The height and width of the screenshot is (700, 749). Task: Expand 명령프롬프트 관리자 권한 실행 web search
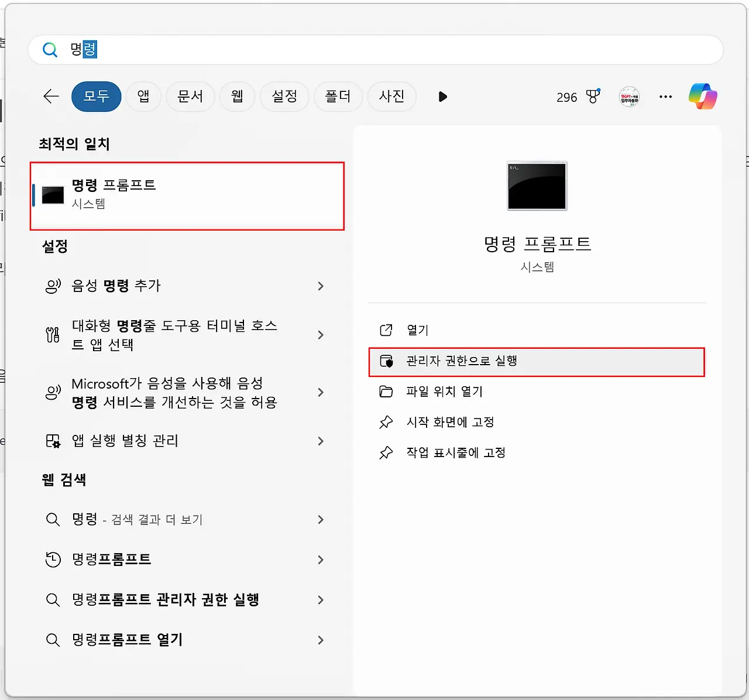[186, 599]
